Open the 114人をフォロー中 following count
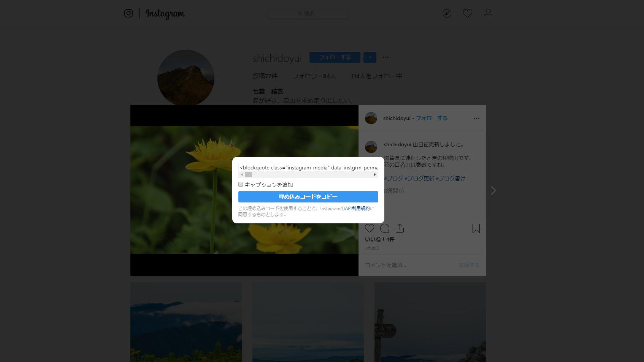The image size is (644, 362). click(x=377, y=76)
